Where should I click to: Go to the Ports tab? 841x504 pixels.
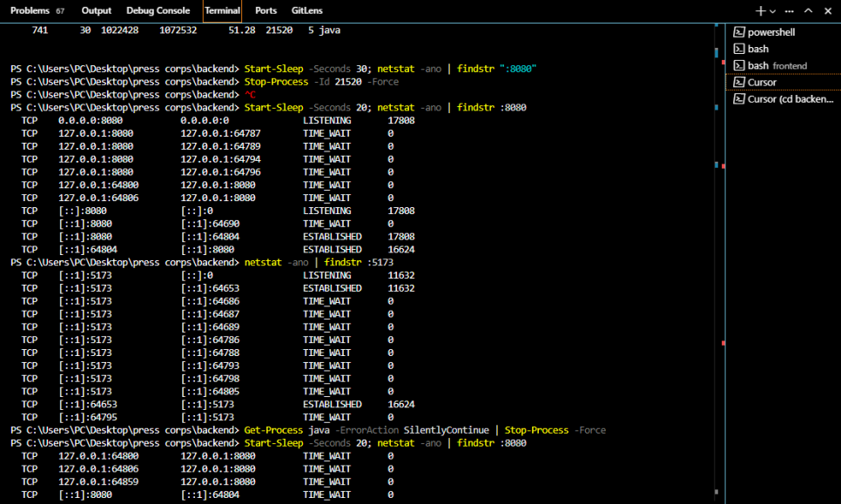(x=266, y=10)
